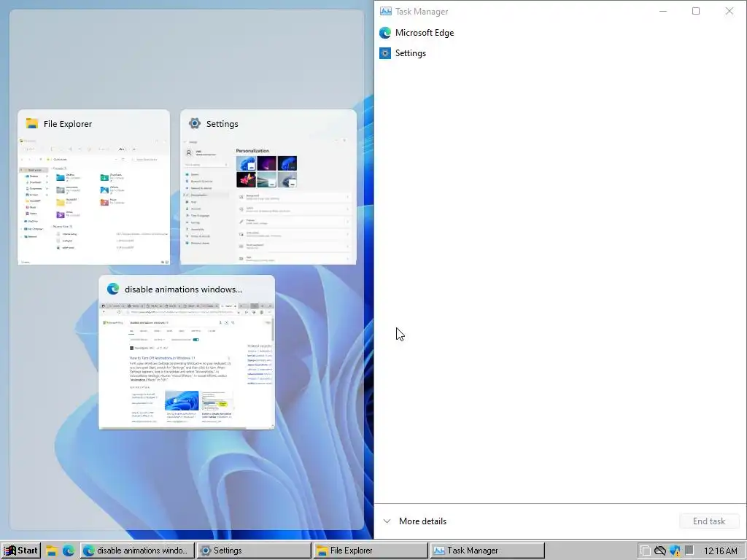The height and width of the screenshot is (560, 747).
Task: Close the Task Manager window
Action: coord(729,11)
